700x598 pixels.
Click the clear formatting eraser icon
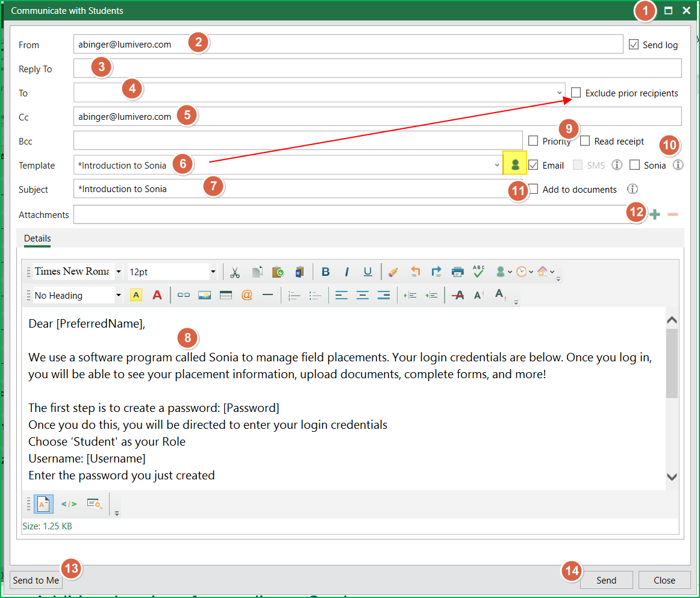(393, 272)
